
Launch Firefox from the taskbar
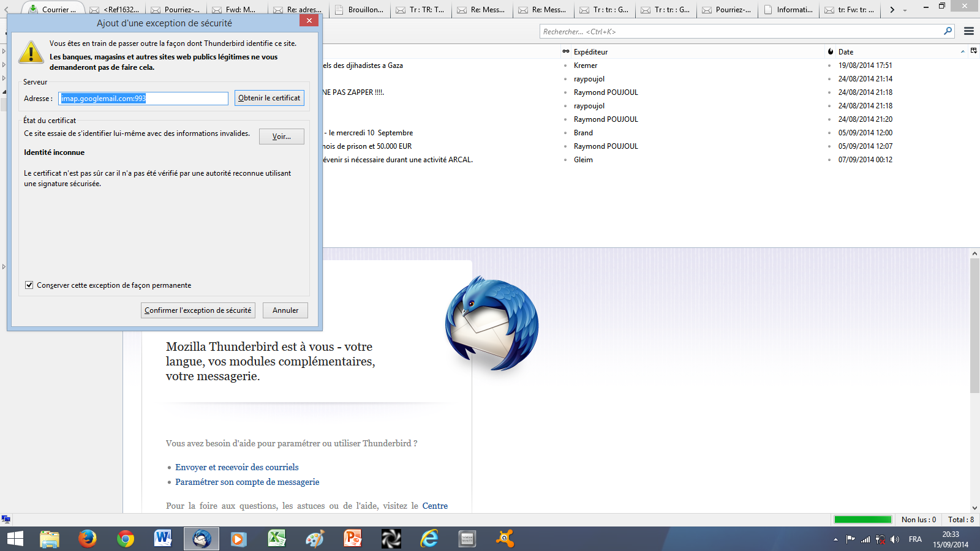pos(88,539)
